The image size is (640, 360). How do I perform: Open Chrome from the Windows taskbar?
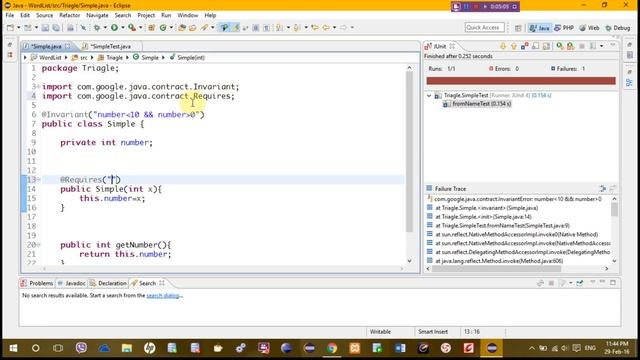coord(332,348)
